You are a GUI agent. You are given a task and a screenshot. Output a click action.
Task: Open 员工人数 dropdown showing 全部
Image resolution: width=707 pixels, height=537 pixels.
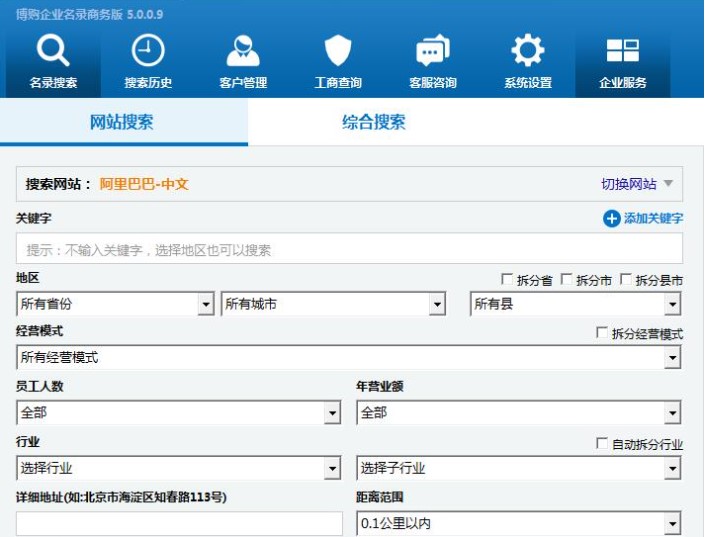click(179, 413)
